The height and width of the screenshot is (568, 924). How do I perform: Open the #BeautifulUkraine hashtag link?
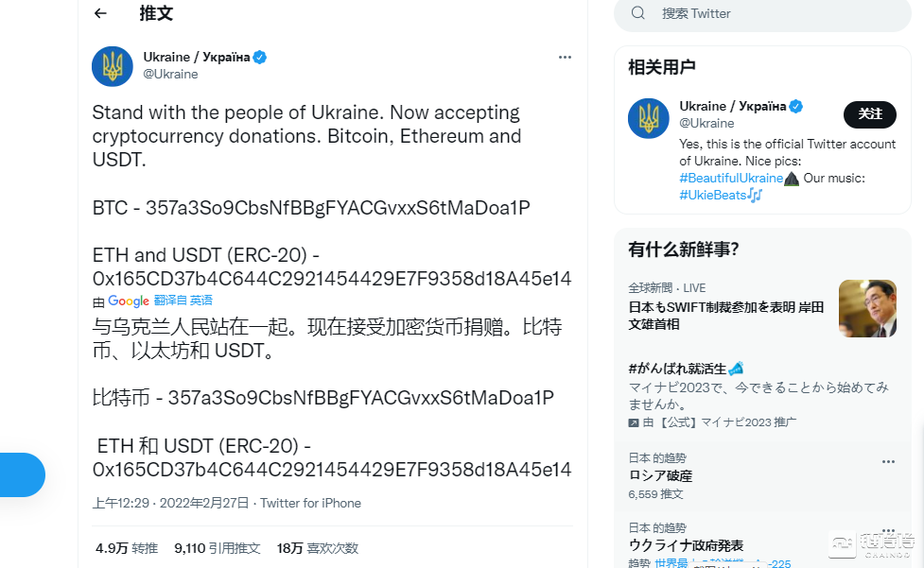(731, 178)
